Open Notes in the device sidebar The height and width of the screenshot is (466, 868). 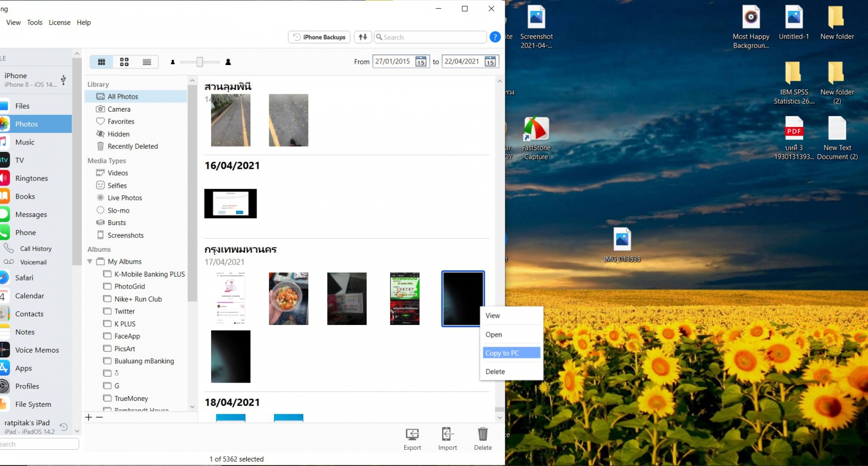point(36,332)
